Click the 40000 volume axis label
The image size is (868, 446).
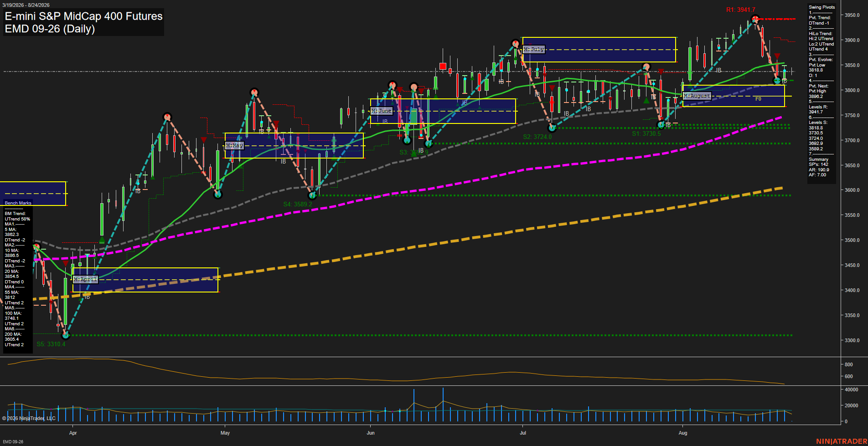(852, 390)
